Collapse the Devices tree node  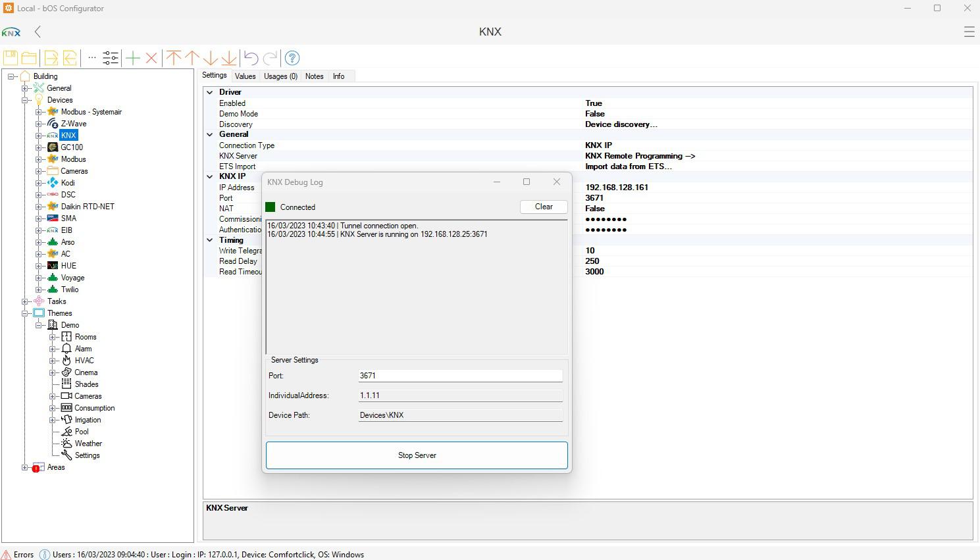[x=25, y=100]
